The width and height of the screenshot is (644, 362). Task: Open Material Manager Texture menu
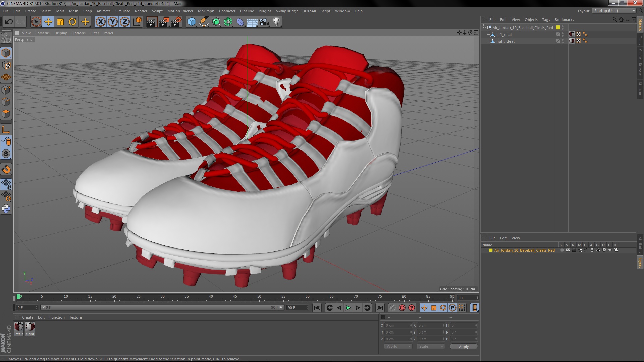[x=75, y=317]
